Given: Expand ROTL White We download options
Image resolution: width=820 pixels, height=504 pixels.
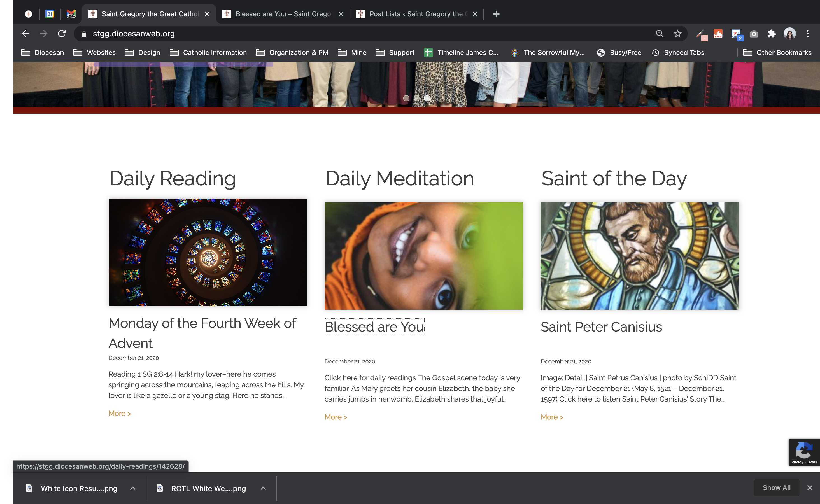Looking at the screenshot, I should [x=263, y=488].
